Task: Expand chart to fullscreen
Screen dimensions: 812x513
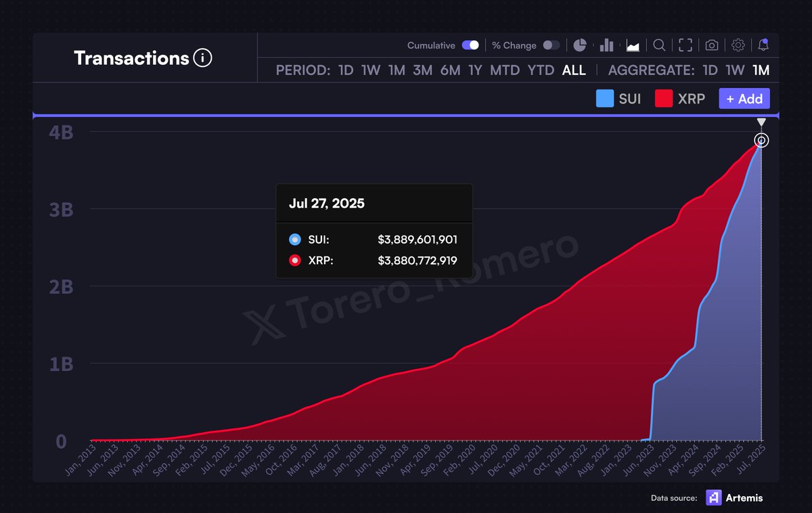Action: pyautogui.click(x=685, y=45)
